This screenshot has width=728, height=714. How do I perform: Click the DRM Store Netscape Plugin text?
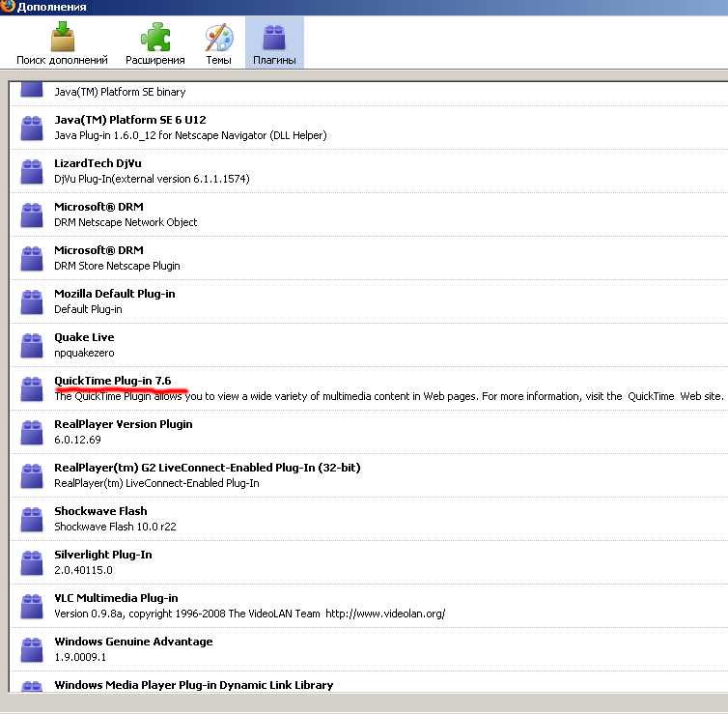pyautogui.click(x=117, y=266)
